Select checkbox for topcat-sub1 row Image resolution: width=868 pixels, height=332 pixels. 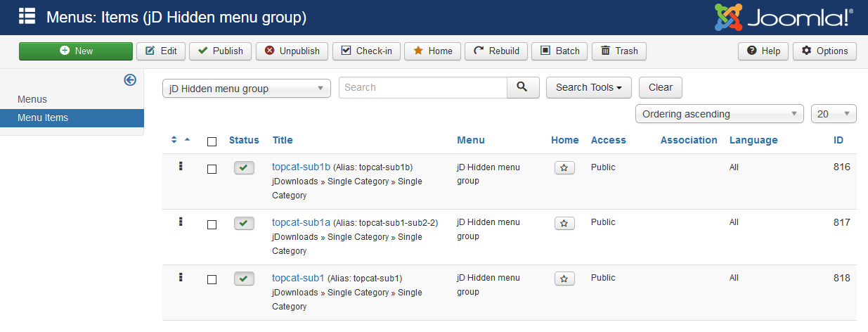coord(212,280)
